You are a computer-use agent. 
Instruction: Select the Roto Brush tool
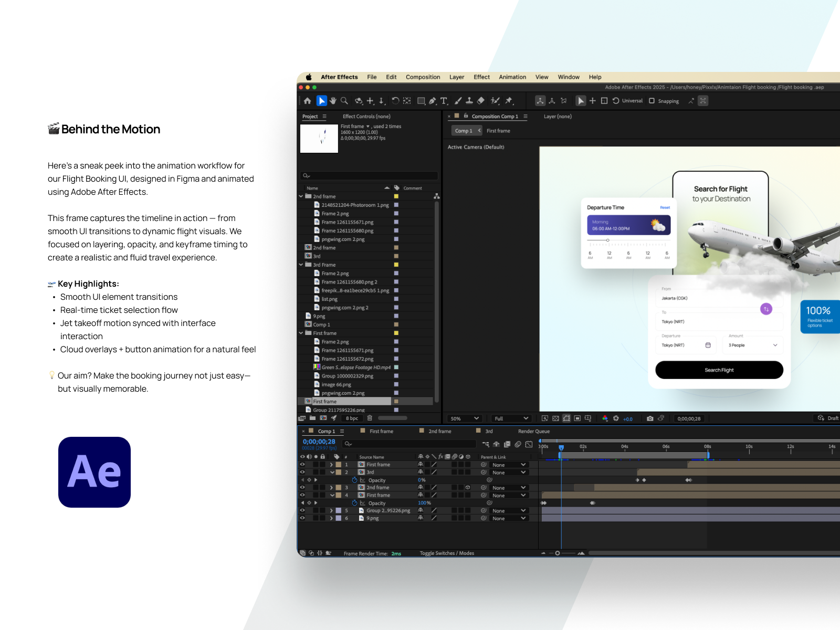point(495,101)
